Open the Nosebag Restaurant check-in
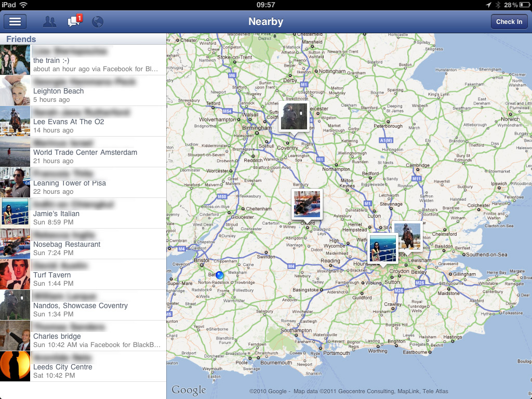Screen dimensions: 532x399 pyautogui.click(x=83, y=244)
